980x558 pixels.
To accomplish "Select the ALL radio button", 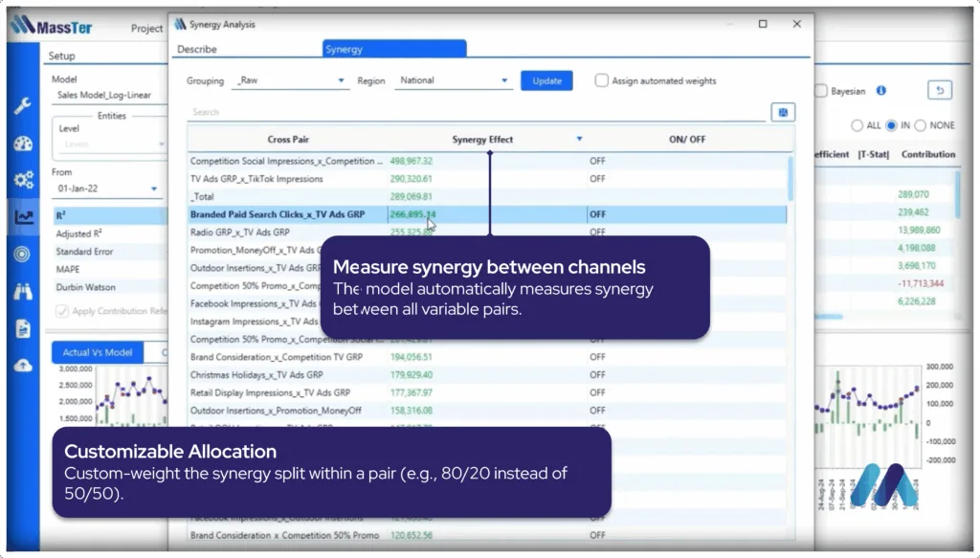I will (857, 125).
